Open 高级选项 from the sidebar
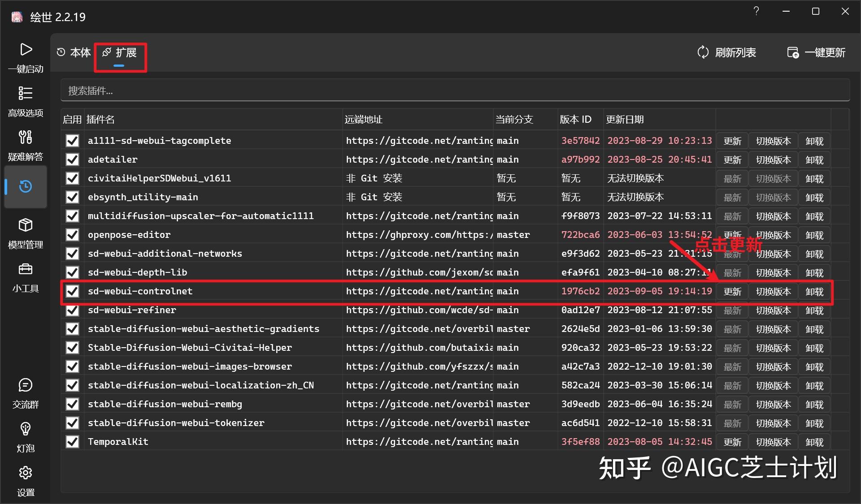The height and width of the screenshot is (504, 861). coord(26,94)
